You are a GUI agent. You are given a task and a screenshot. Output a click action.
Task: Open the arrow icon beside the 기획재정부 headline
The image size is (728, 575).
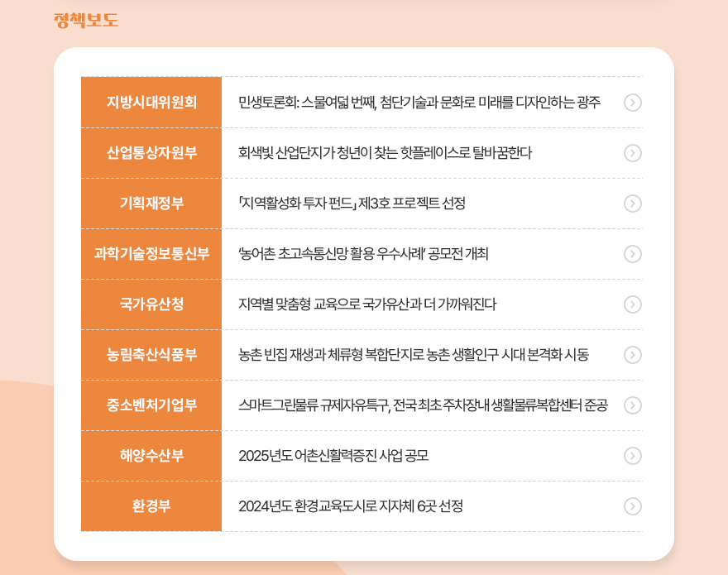click(x=633, y=204)
